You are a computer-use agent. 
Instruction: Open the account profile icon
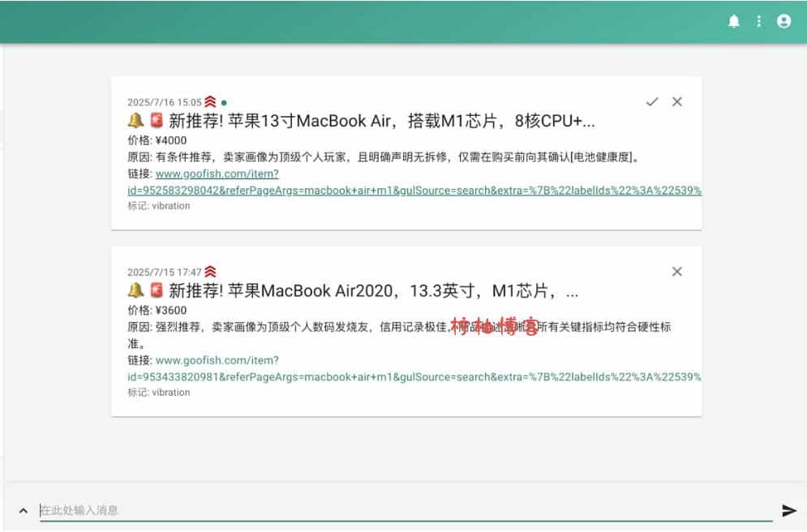click(x=783, y=22)
